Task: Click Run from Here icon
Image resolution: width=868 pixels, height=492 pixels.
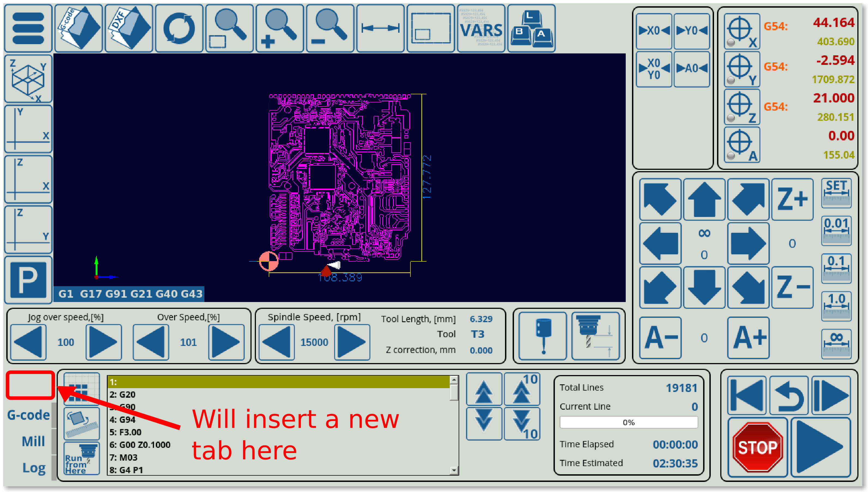Action: [x=81, y=458]
